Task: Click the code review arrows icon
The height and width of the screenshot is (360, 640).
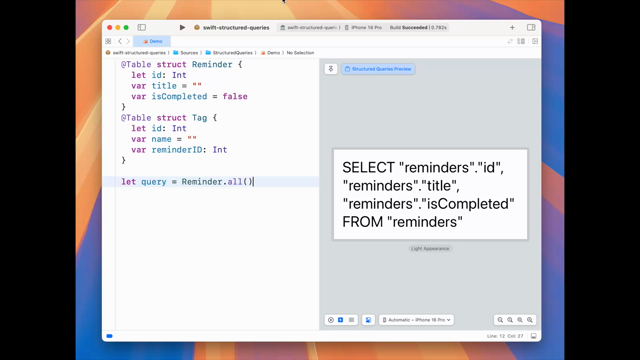Action: click(x=510, y=41)
